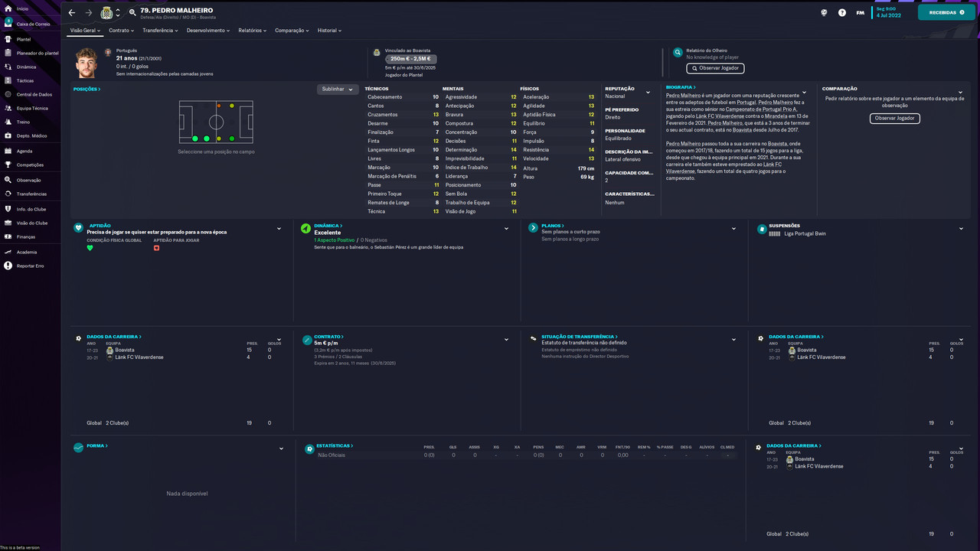This screenshot has width=980, height=551.
Task: Open Caixa de Correio inbox
Action: 33,24
